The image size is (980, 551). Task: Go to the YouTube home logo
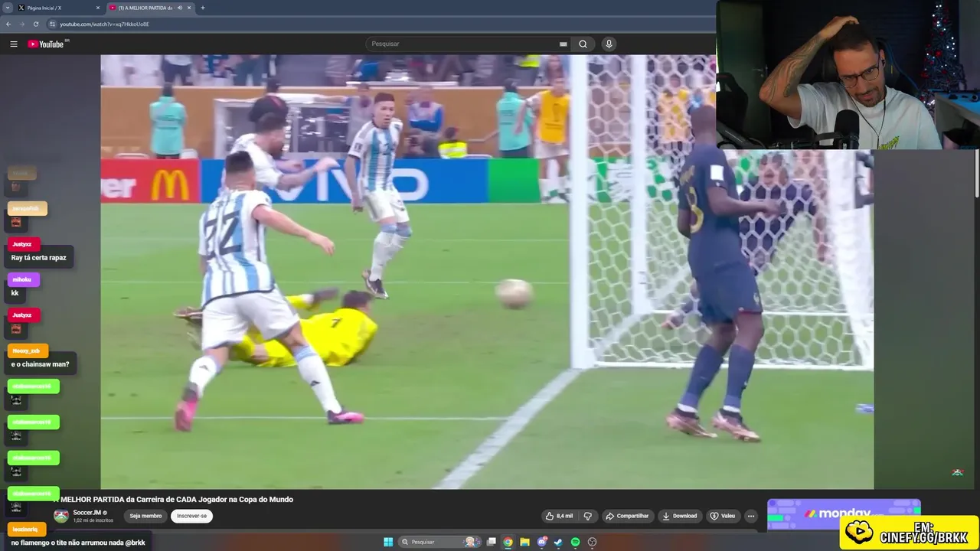(x=46, y=44)
